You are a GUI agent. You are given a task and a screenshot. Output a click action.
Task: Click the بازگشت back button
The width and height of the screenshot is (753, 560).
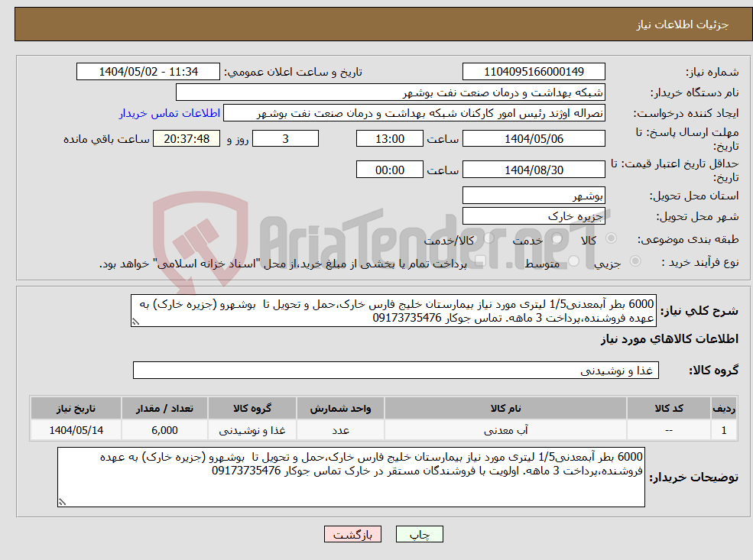[352, 534]
